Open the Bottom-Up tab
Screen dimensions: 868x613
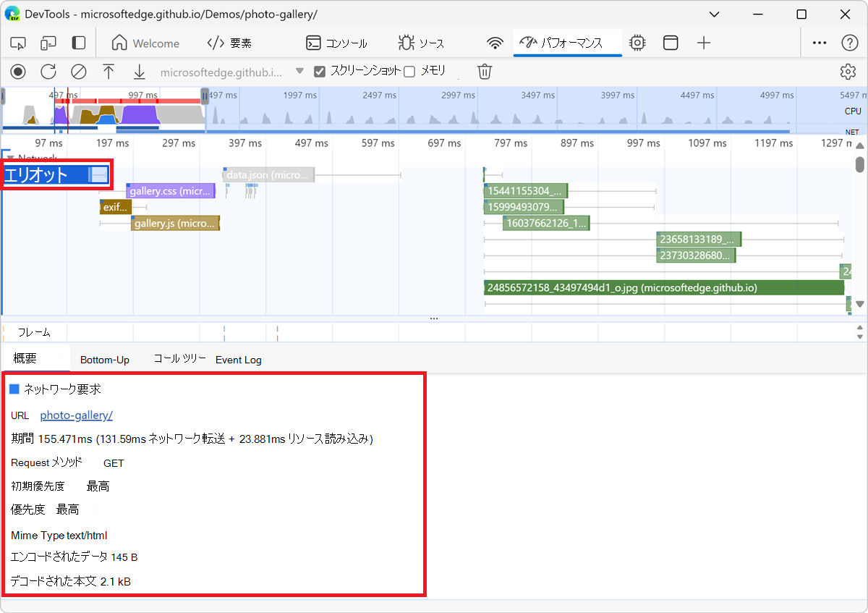[104, 360]
